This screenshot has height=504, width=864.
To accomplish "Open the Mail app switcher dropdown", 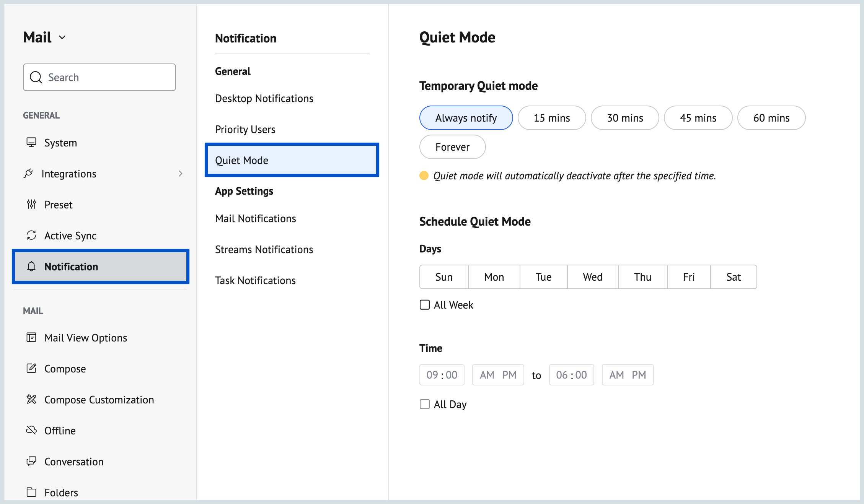I will pyautogui.click(x=63, y=37).
